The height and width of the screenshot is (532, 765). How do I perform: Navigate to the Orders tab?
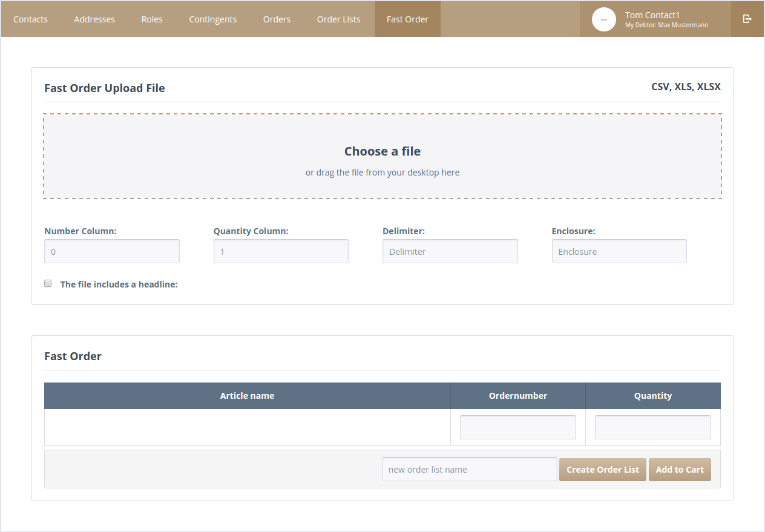[x=277, y=19]
